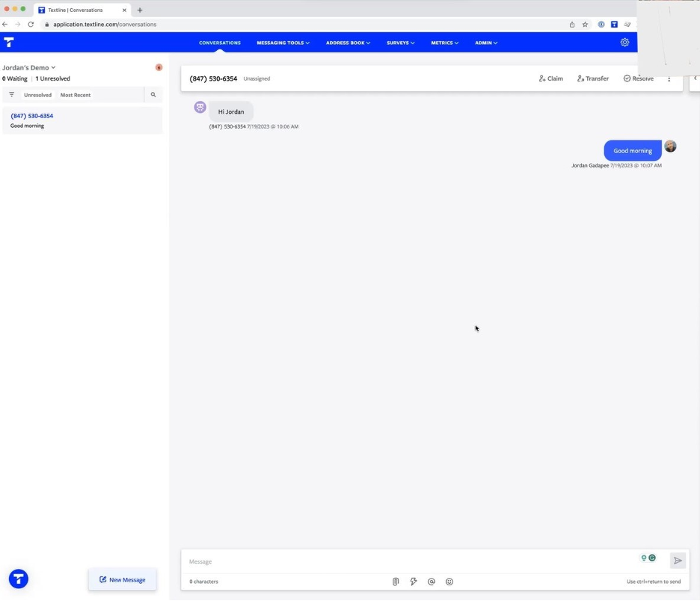Click the @ mention icon

tap(432, 582)
